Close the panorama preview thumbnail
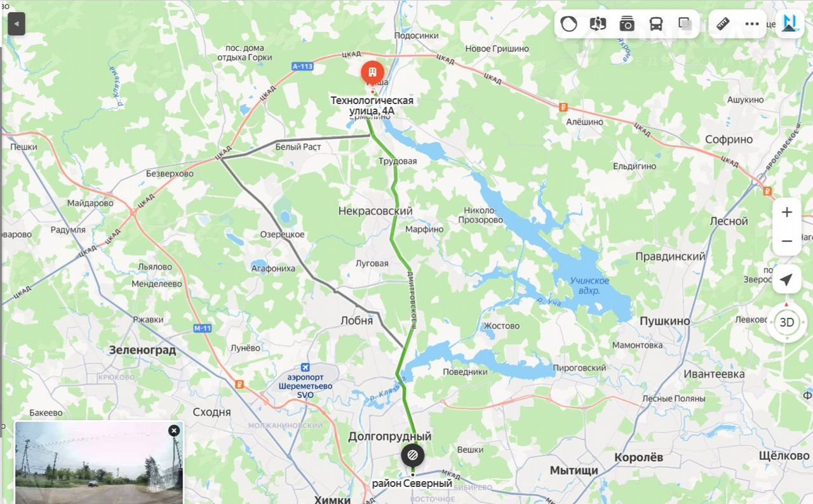The image size is (813, 504). pos(174,431)
